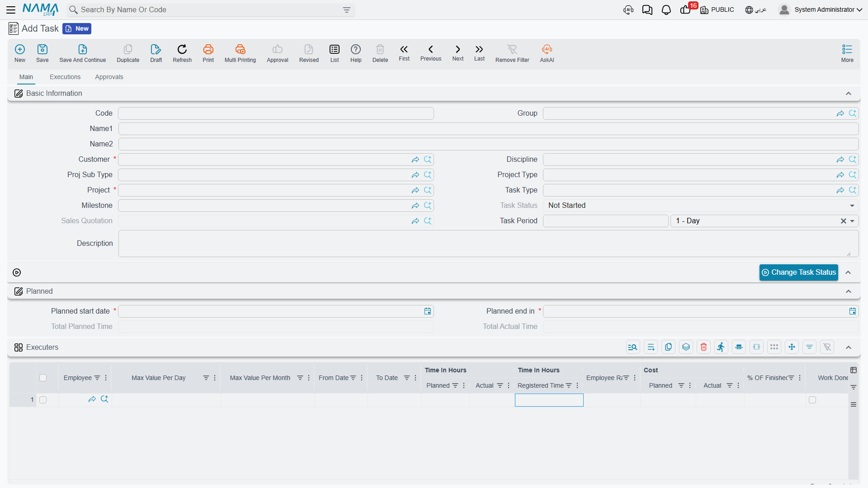
Task: Click the NAMA ERP logo
Action: point(40,9)
